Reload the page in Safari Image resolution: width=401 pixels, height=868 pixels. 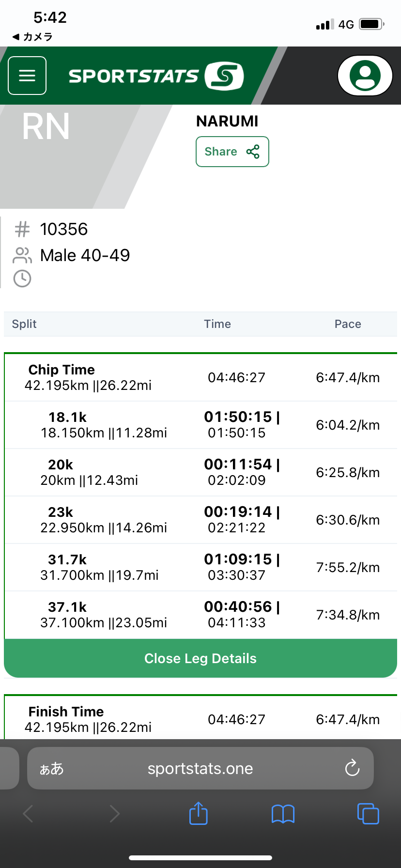[x=352, y=768]
